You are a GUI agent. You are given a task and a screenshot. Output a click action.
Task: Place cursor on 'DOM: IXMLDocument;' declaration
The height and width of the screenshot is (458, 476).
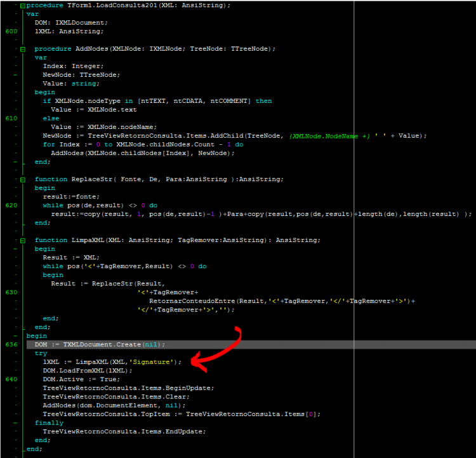pos(71,23)
